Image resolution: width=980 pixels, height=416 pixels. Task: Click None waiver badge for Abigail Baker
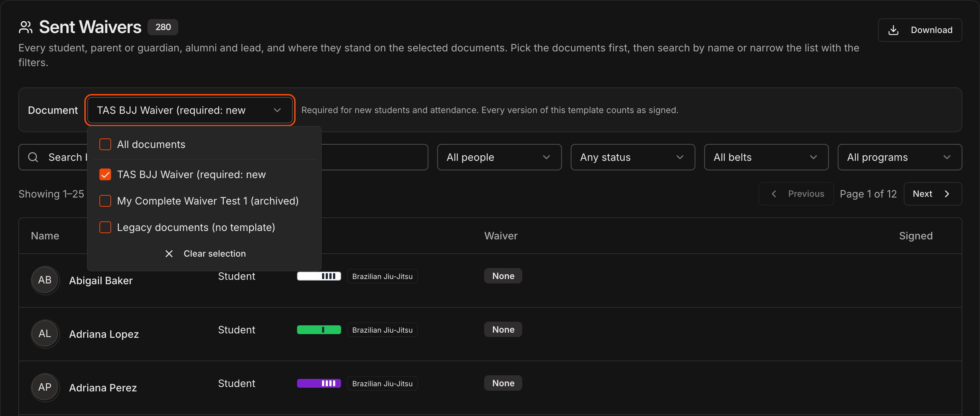(503, 276)
